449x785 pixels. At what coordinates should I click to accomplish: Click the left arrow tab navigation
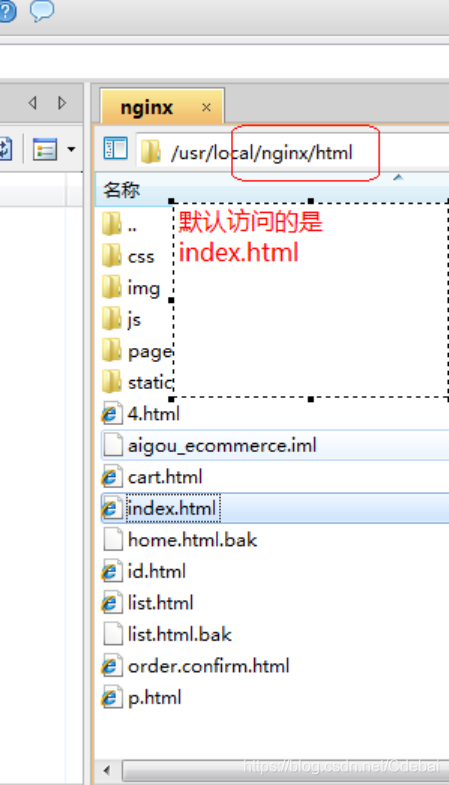point(33,103)
